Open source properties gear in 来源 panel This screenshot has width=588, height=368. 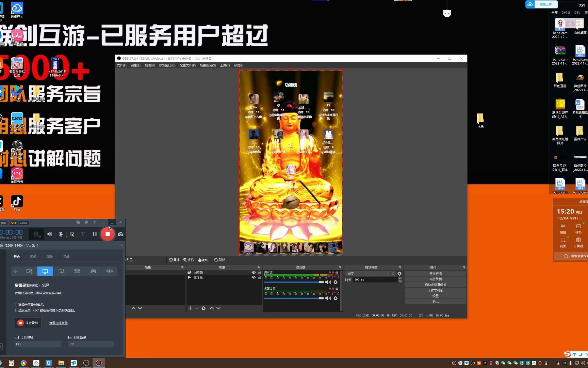coord(203,308)
